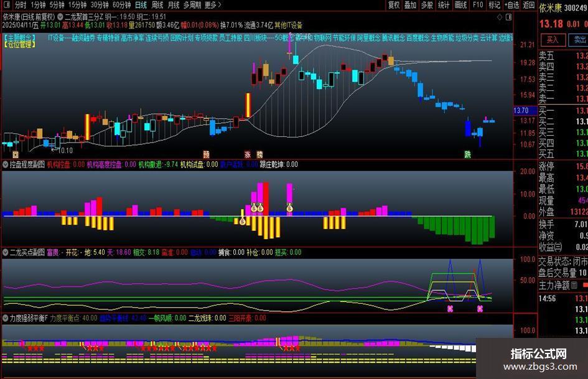588x379 pixels.
Task: Add stock with the +自选 button
Action: point(512,5)
